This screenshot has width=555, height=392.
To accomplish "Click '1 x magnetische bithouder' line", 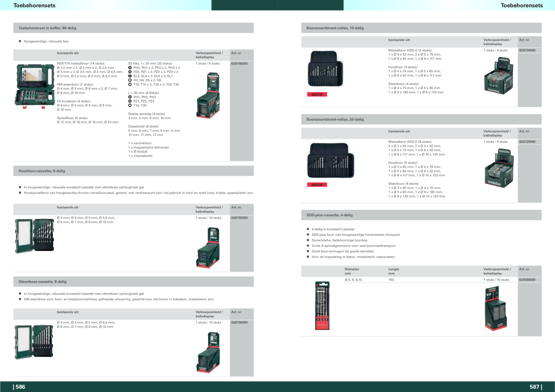I will tap(149, 147).
